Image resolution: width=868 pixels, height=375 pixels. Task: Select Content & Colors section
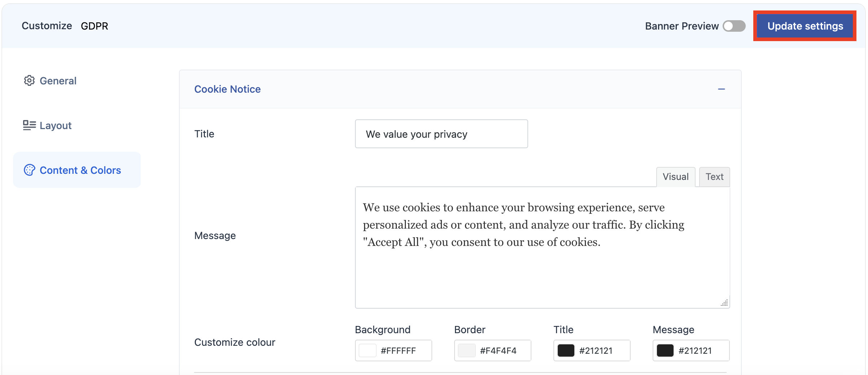[77, 170]
